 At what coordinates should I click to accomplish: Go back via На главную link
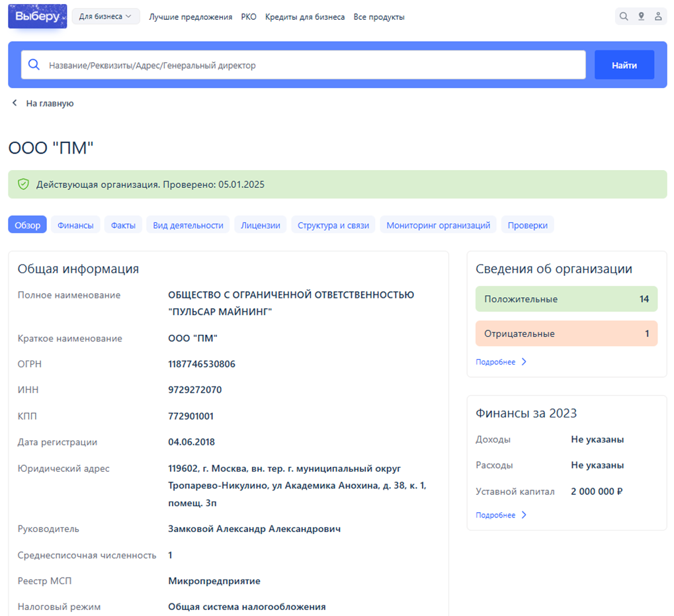click(50, 103)
